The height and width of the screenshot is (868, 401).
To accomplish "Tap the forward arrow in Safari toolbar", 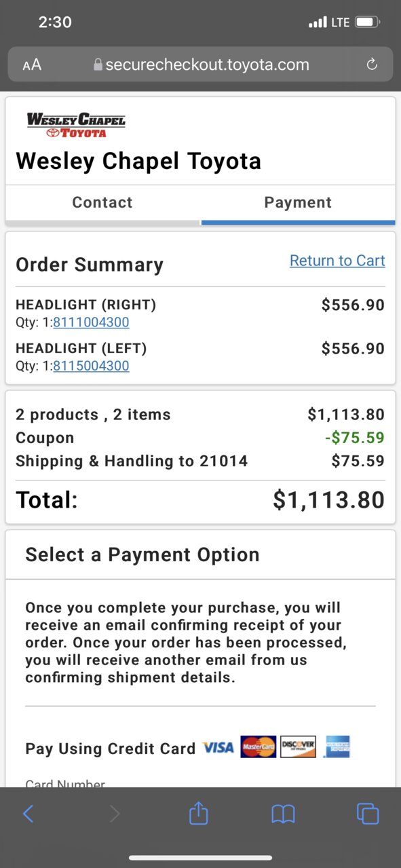I will tap(114, 813).
